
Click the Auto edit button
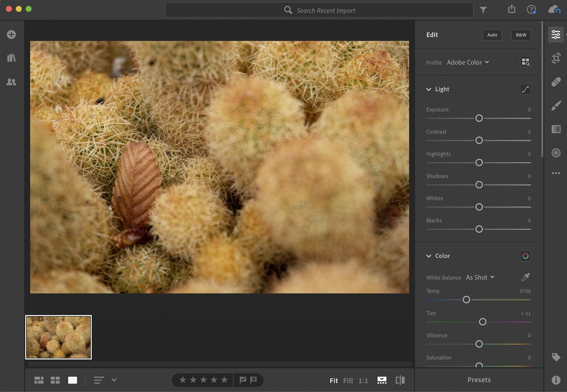pos(492,35)
